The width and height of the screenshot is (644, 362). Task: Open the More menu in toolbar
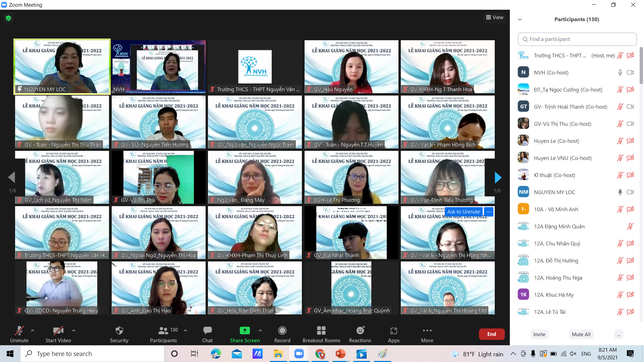(x=427, y=330)
